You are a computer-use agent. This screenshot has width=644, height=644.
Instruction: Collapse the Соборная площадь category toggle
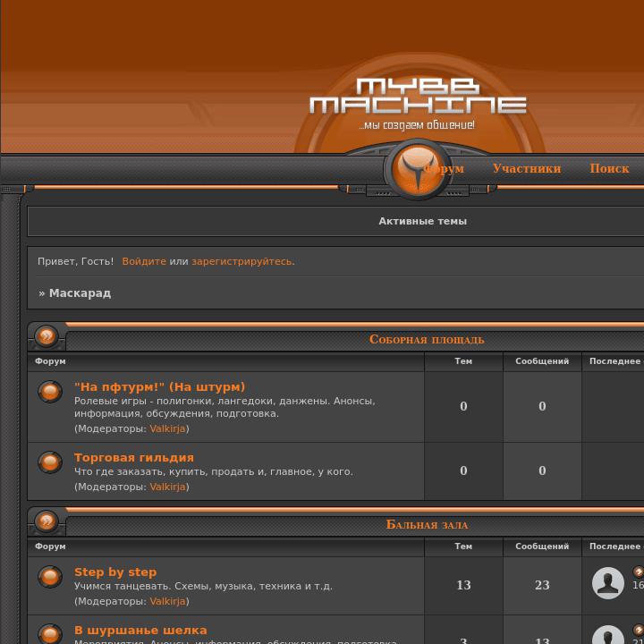click(x=47, y=336)
